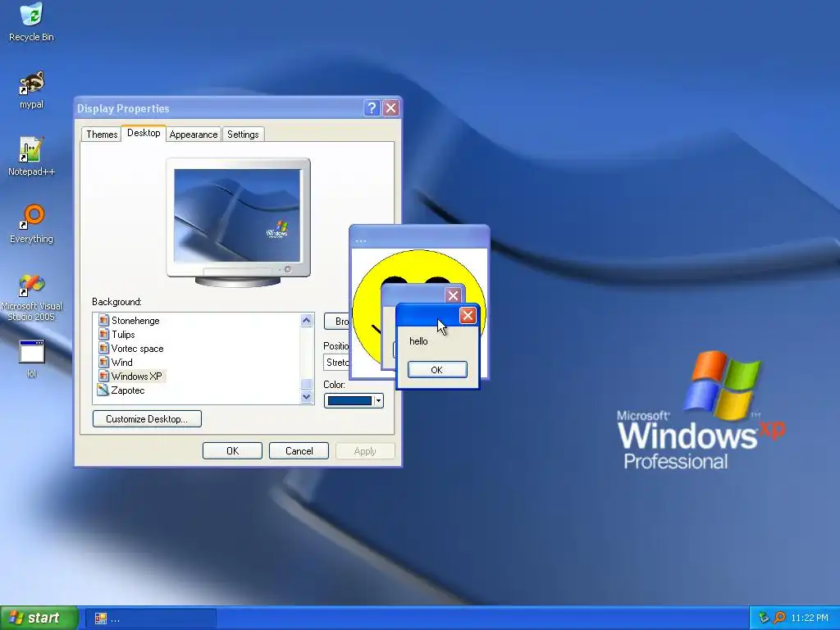Select Wind in the Background list
Screen dimensions: 840x630
click(122, 362)
